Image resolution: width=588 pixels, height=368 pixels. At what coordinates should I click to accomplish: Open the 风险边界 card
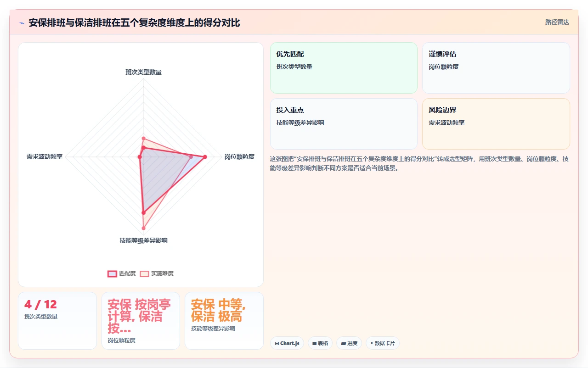point(496,124)
